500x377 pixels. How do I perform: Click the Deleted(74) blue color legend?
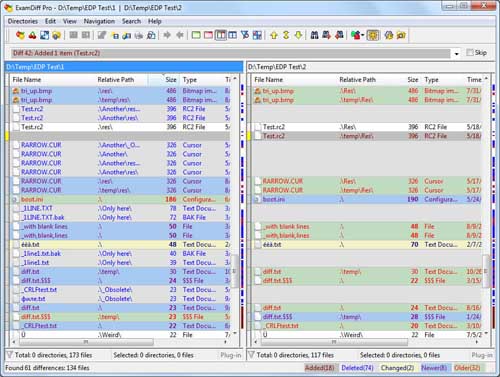(357, 368)
